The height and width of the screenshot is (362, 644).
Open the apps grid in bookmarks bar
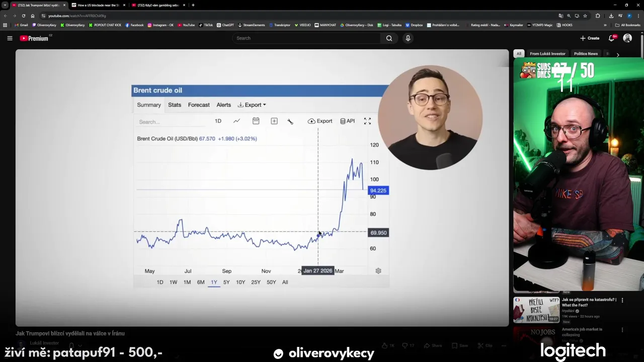click(5, 25)
